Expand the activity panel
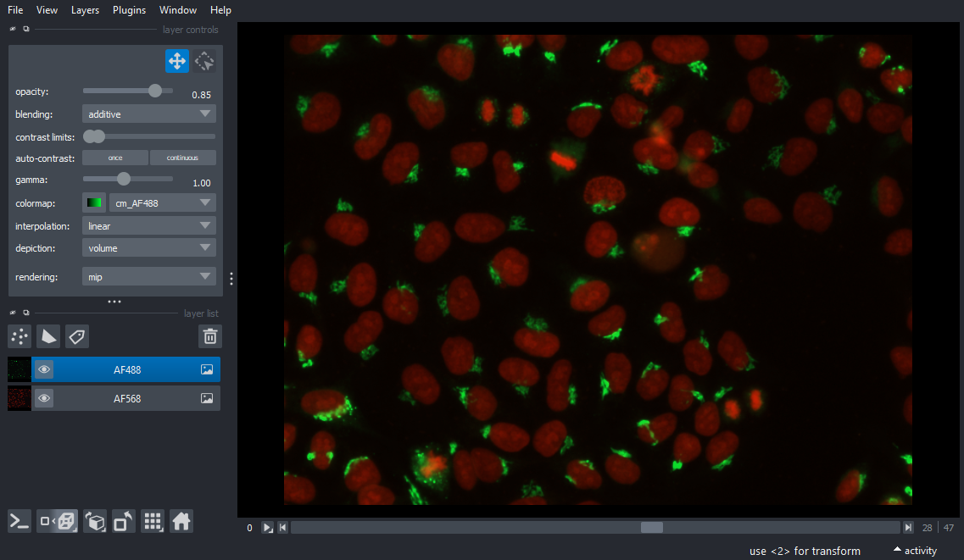Image resolution: width=964 pixels, height=560 pixels. [915, 551]
